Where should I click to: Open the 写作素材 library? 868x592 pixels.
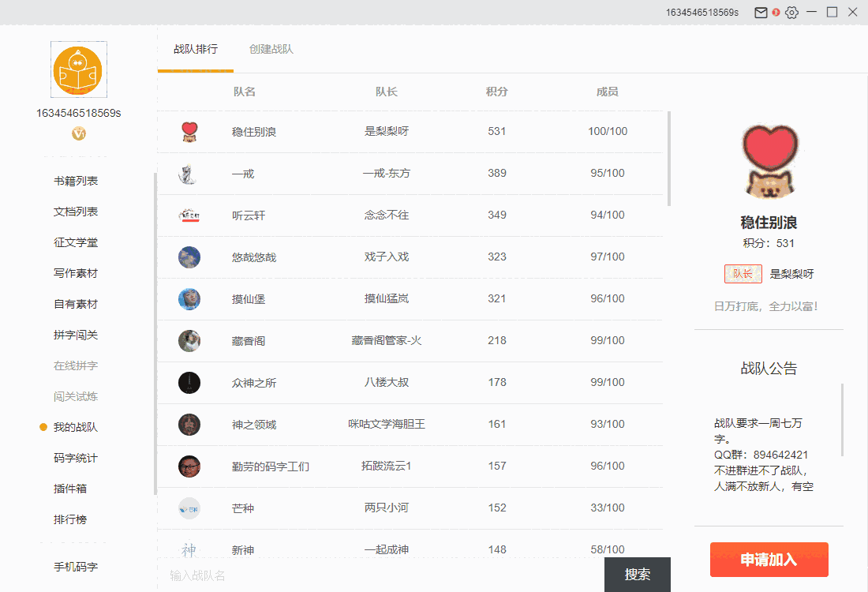coord(75,272)
